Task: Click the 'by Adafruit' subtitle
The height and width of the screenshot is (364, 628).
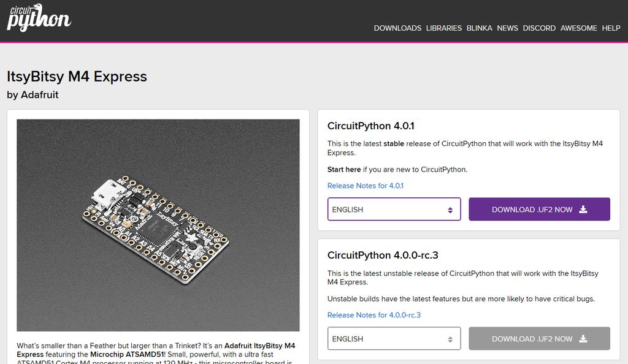Action: pos(33,95)
